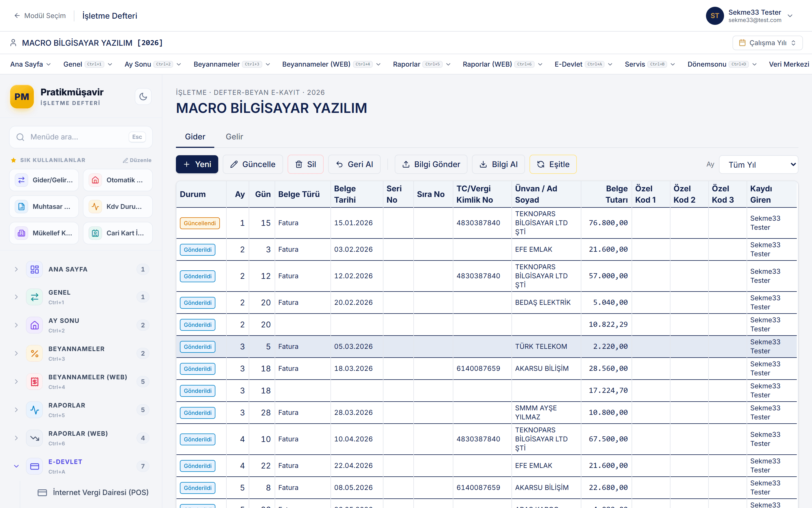This screenshot has height=508, width=812.
Task: Click the AY SONU house icon in sidebar
Action: point(35,325)
